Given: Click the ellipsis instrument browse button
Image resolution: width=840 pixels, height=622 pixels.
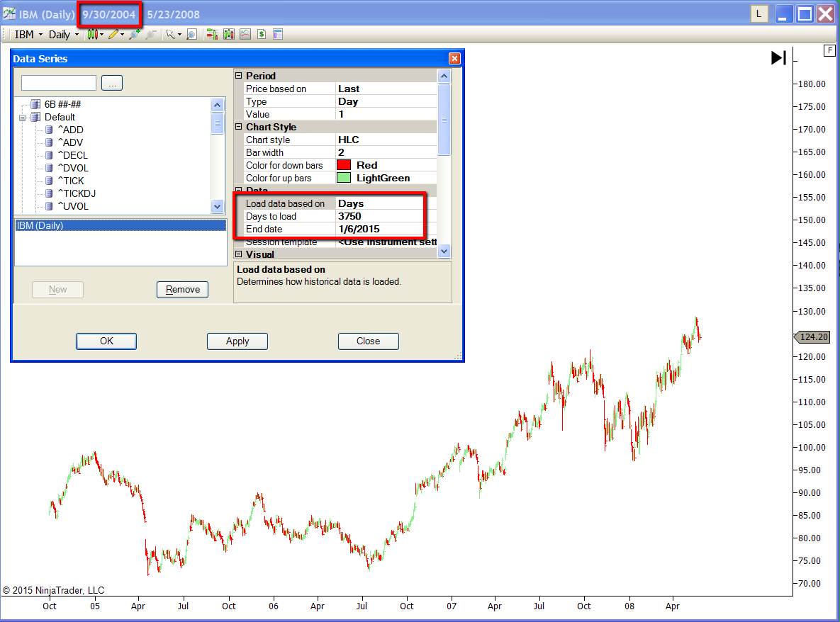Looking at the screenshot, I should [x=112, y=83].
